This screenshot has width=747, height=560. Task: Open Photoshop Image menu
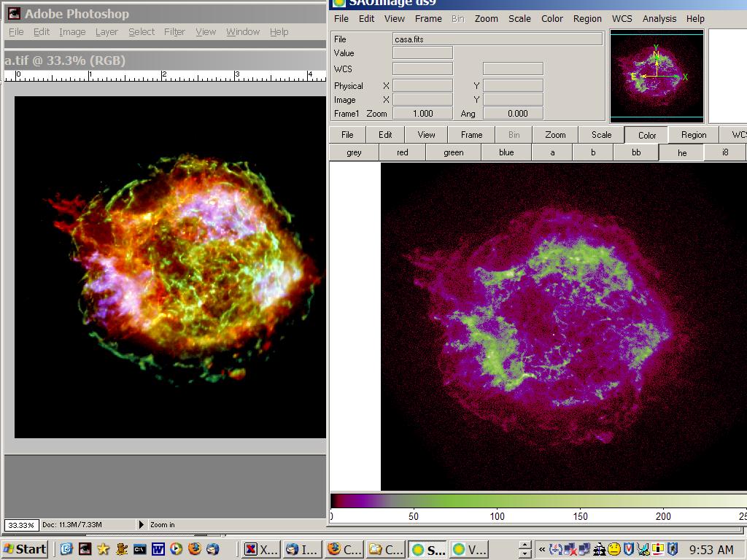(72, 32)
